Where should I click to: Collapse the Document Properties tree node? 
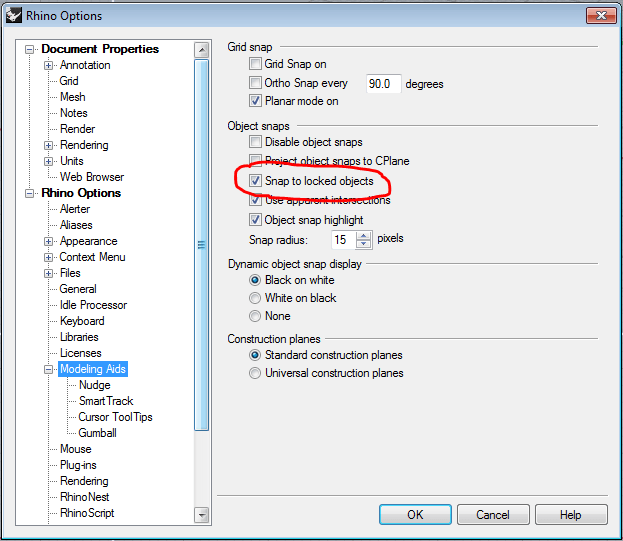pyautogui.click(x=29, y=49)
